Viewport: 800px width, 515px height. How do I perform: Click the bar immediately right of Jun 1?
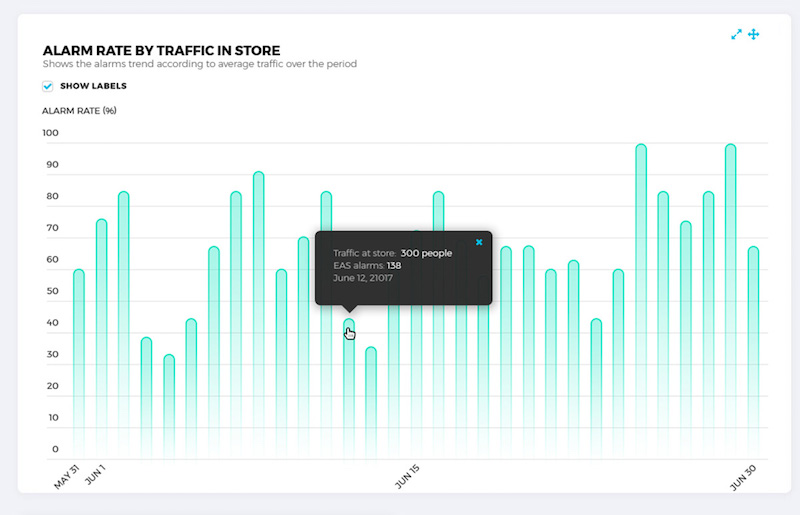124,320
